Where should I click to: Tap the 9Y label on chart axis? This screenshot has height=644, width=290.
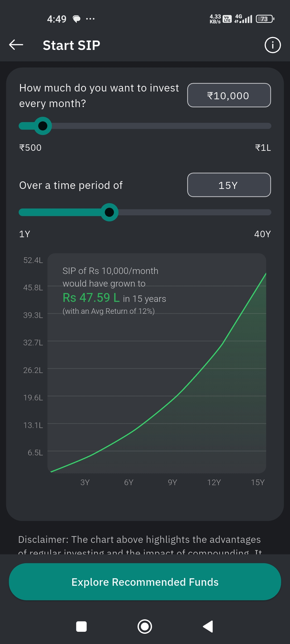(x=172, y=482)
